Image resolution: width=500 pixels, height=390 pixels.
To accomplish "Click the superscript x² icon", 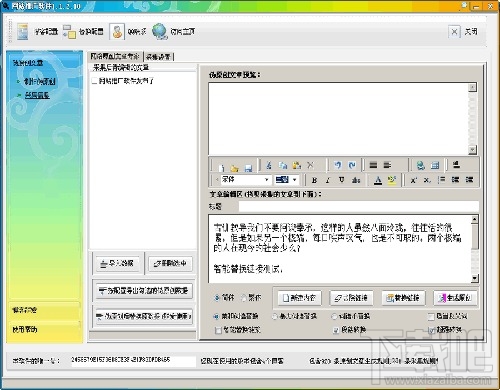I will [414, 180].
